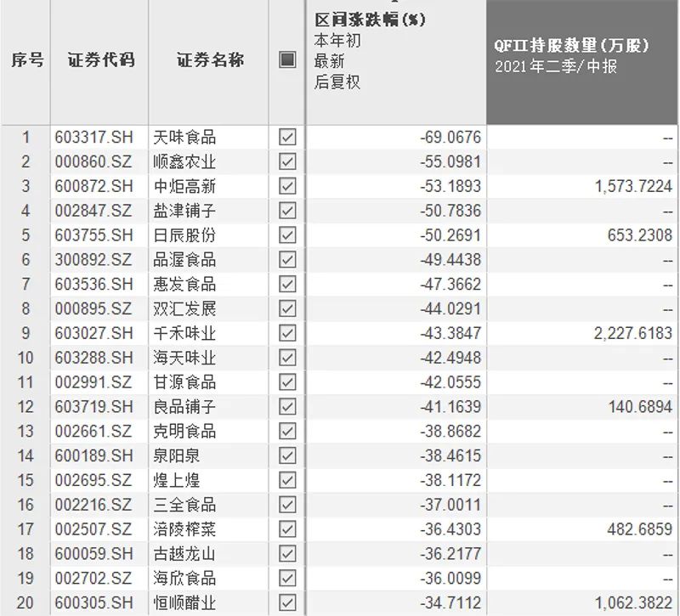The image size is (680, 616).
Task: Uncheck the checkbox for 泉阳泉
Action: 287,455
